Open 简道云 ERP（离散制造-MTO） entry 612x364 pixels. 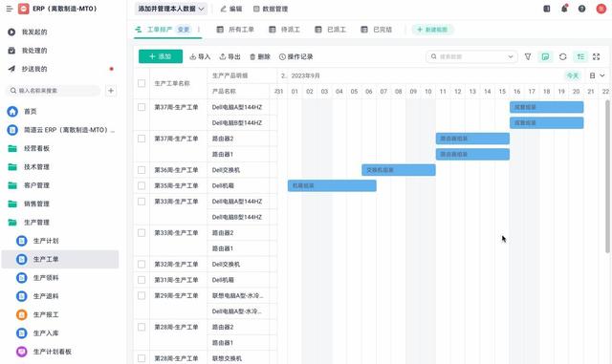coord(61,130)
